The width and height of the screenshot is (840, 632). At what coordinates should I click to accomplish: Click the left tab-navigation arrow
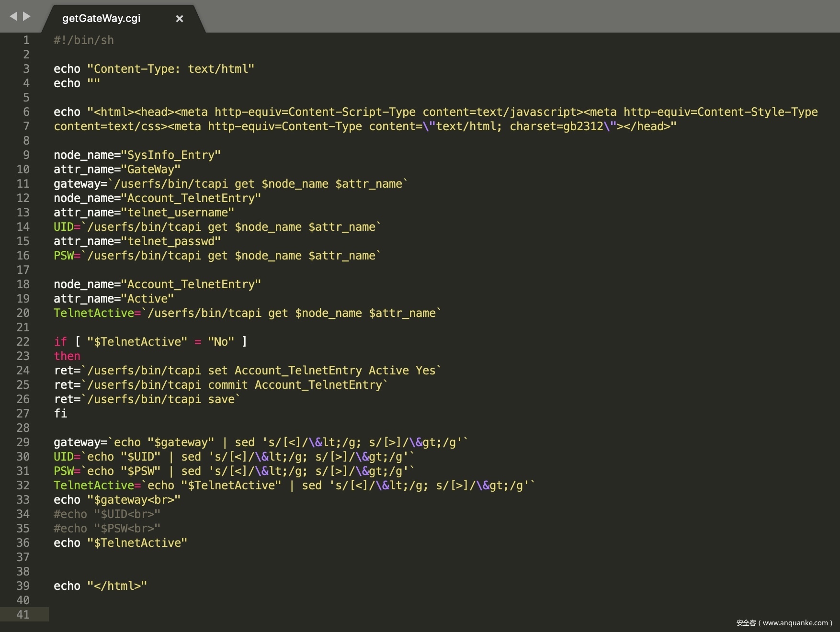pos(13,17)
